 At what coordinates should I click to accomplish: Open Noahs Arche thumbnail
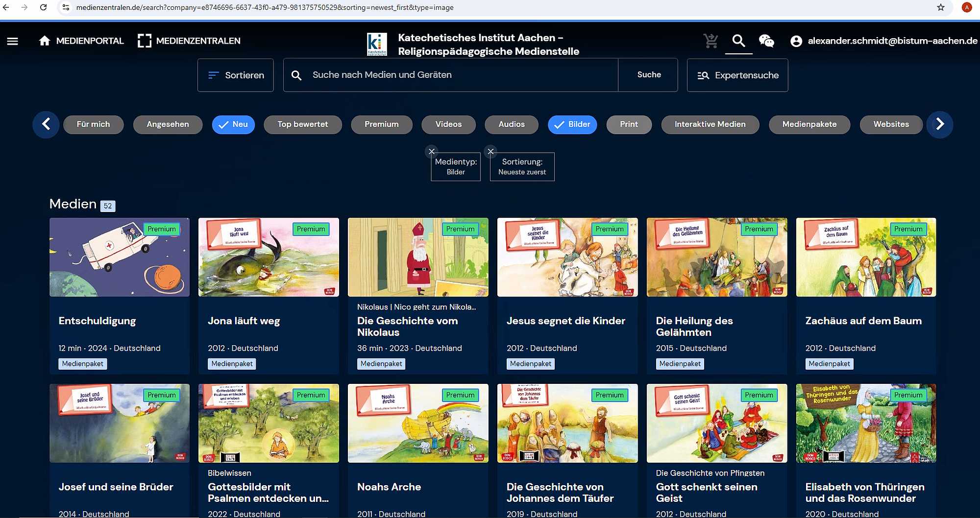418,423
